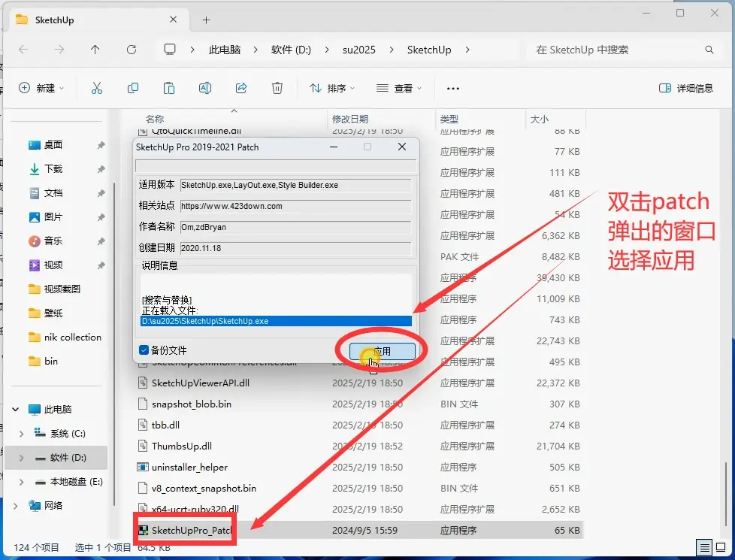The height and width of the screenshot is (560, 735).
Task: Go back with the left arrow
Action: (x=23, y=50)
